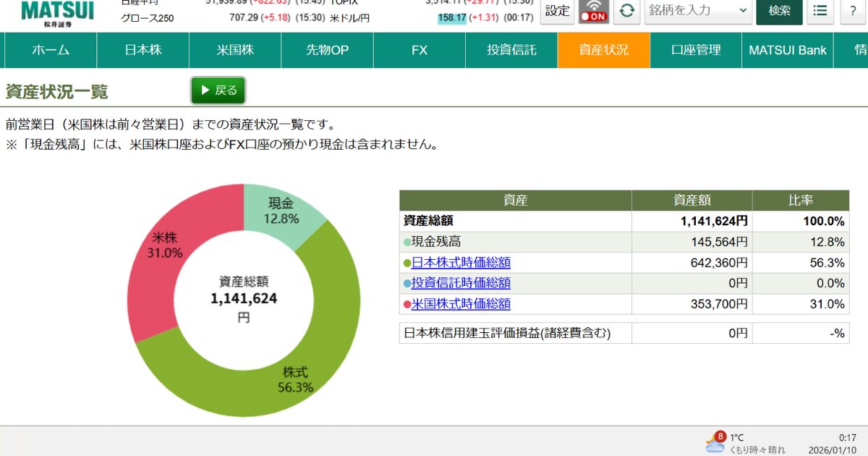Open the 日本株式時価総額 link

461,263
